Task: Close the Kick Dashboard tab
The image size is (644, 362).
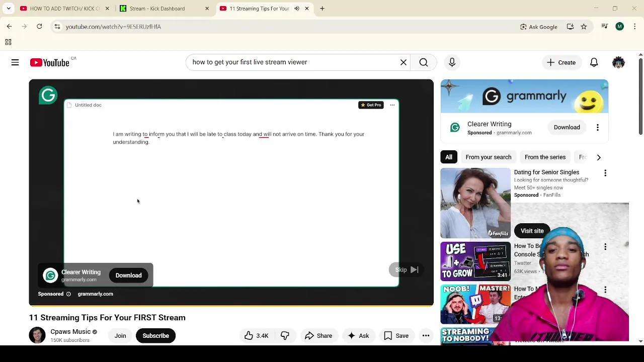Action: 207,9
